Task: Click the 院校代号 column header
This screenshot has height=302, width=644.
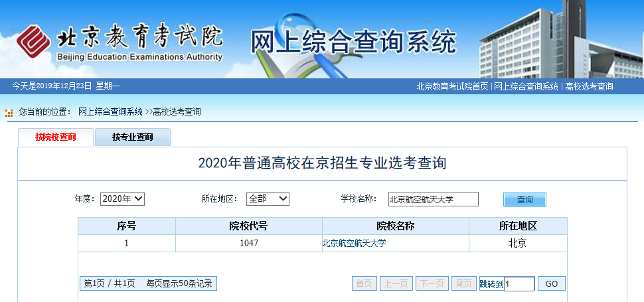Action: (x=249, y=226)
